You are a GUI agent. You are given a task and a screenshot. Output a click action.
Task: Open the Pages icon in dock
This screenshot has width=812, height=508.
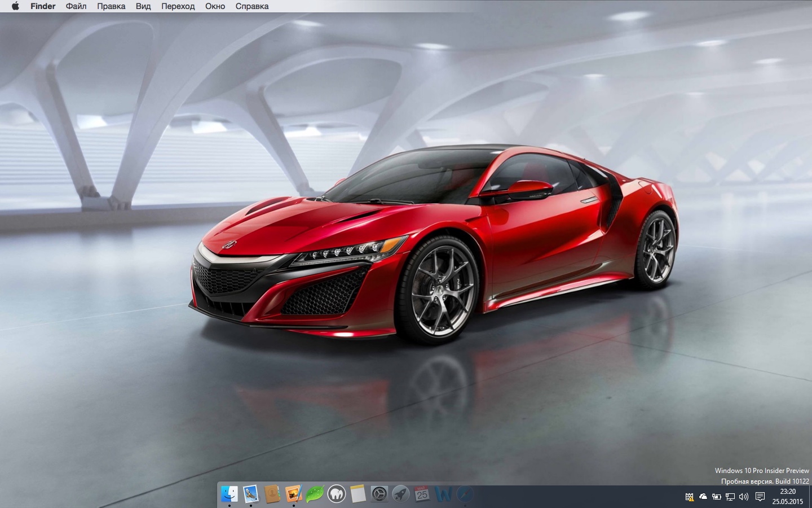(x=294, y=494)
